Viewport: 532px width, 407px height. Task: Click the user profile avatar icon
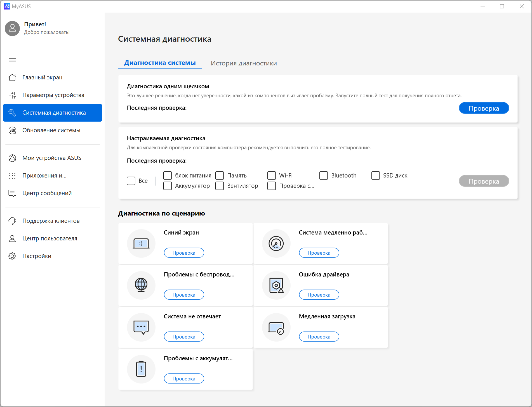(x=12, y=28)
